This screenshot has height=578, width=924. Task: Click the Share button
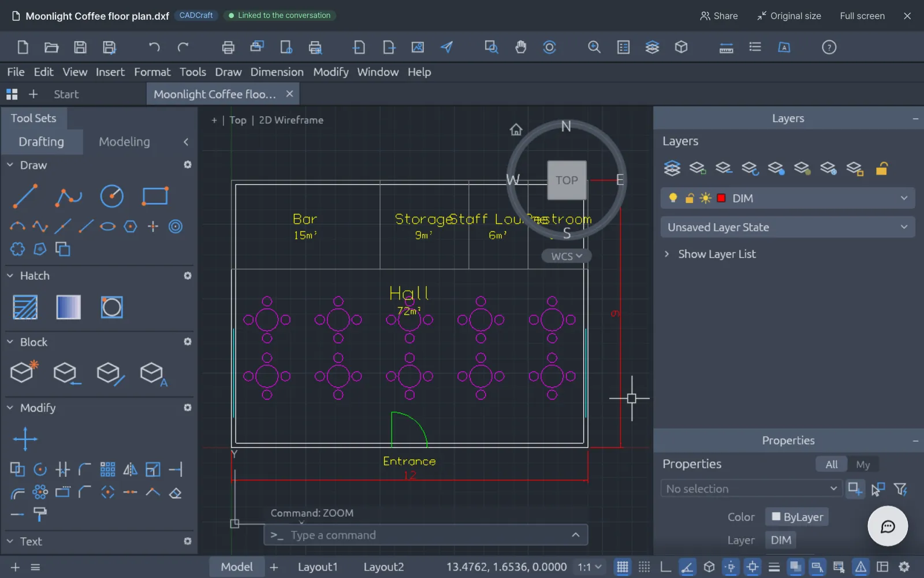719,16
